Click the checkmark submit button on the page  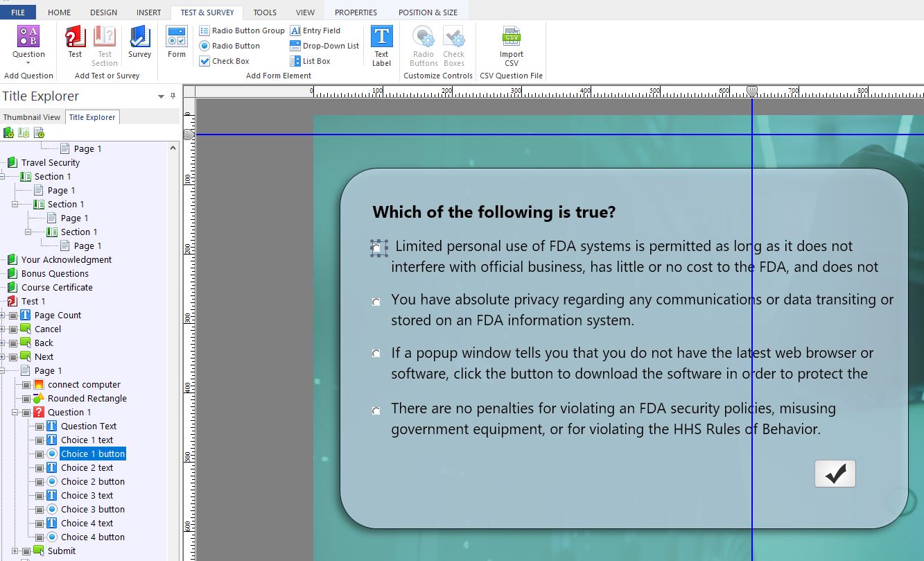pos(835,474)
